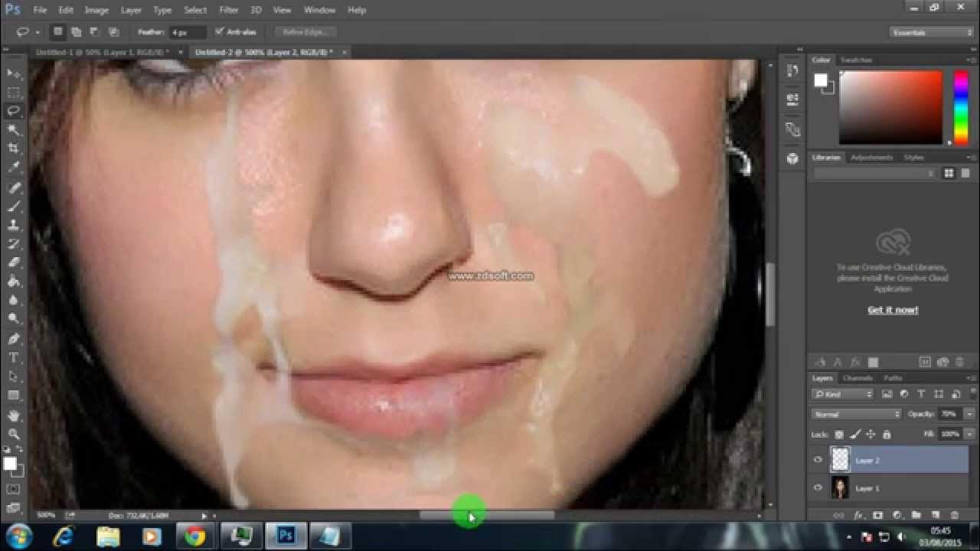Click the foreground color swatch in toolbox

(10, 464)
